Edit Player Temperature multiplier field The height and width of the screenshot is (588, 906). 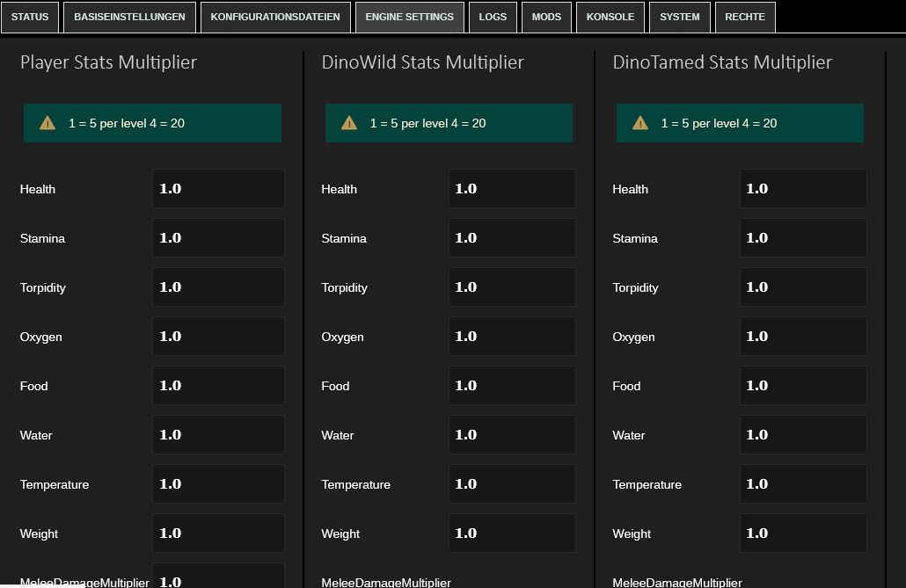point(218,484)
